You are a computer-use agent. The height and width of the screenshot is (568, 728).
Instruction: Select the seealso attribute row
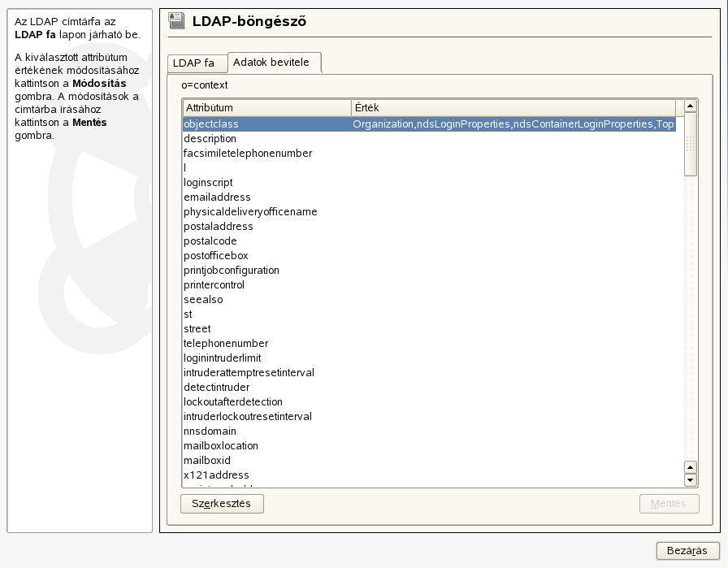pos(429,300)
